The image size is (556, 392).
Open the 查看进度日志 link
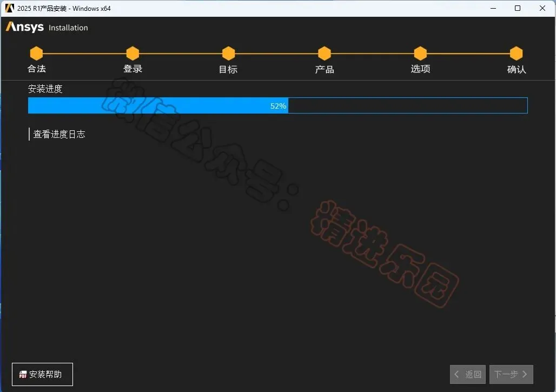pyautogui.click(x=59, y=134)
